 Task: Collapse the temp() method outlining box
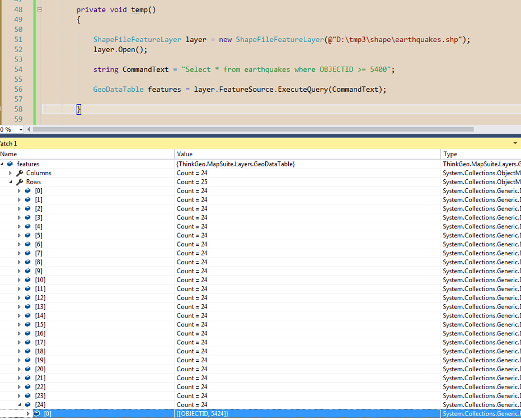(39, 10)
